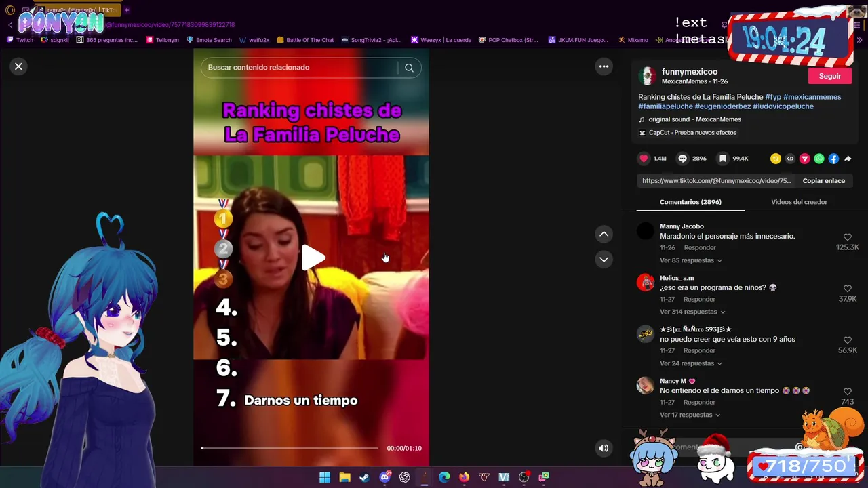Open the 'Emote Search' bookmark
Image resolution: width=868 pixels, height=488 pixels.
pyautogui.click(x=210, y=40)
